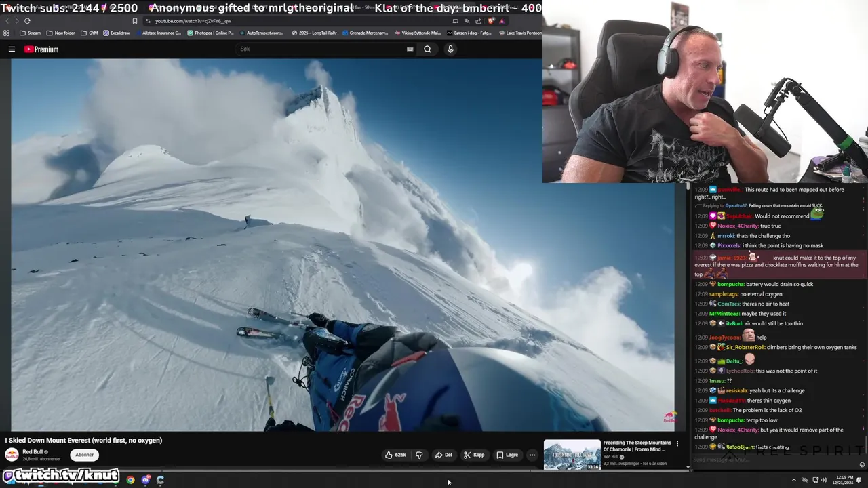Like the video with thumbs up 625k
Viewport: 868px width, 488px height.
tap(395, 455)
